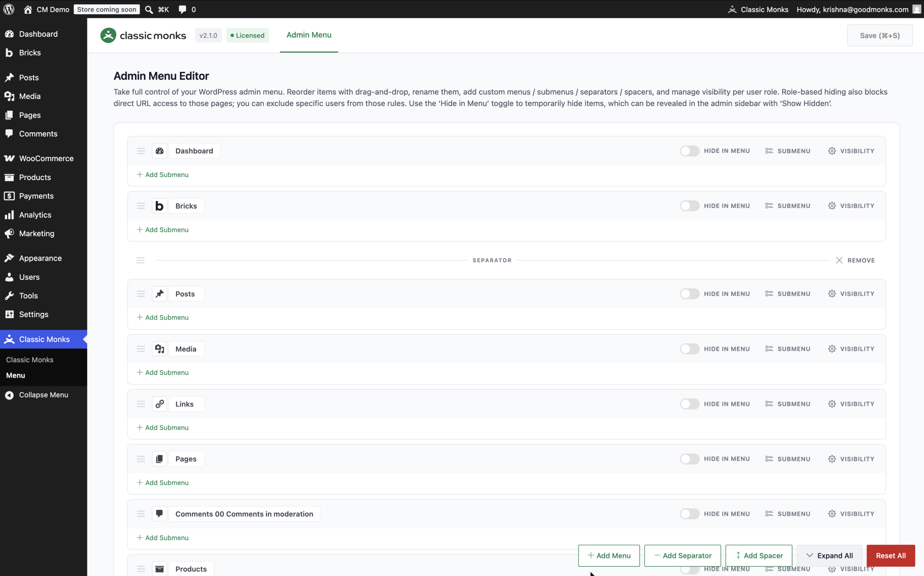Grab the Dashboard row drag handle
The image size is (924, 576).
point(141,151)
